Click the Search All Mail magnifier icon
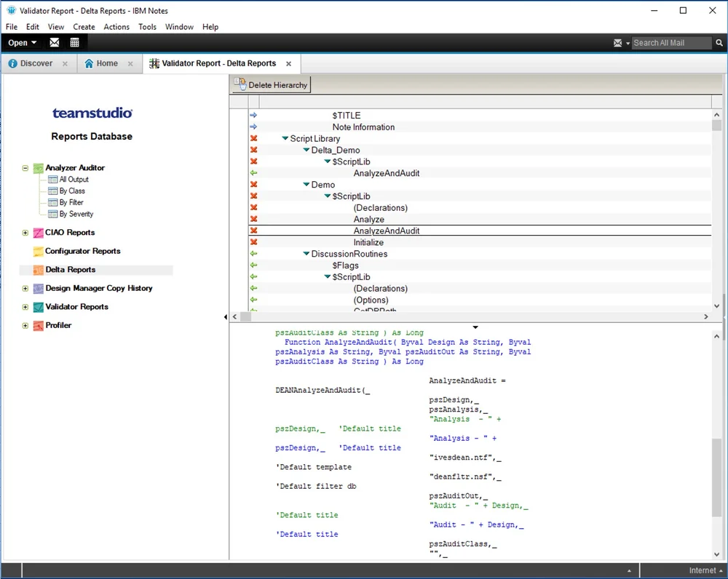The image size is (728, 579). pyautogui.click(x=718, y=42)
